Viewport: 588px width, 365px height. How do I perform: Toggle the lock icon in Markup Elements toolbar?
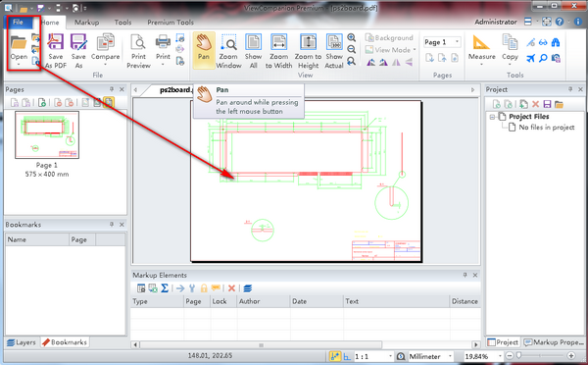pos(204,288)
